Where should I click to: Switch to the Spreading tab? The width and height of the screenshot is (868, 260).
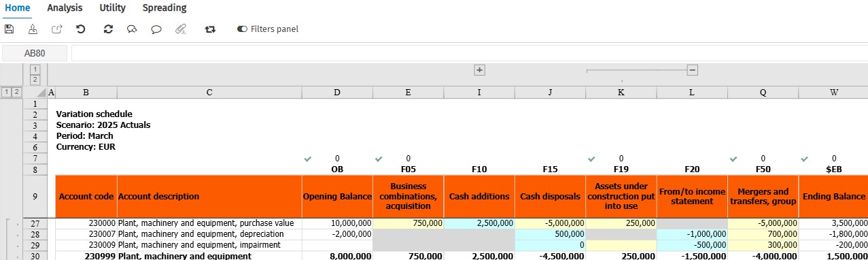click(164, 8)
